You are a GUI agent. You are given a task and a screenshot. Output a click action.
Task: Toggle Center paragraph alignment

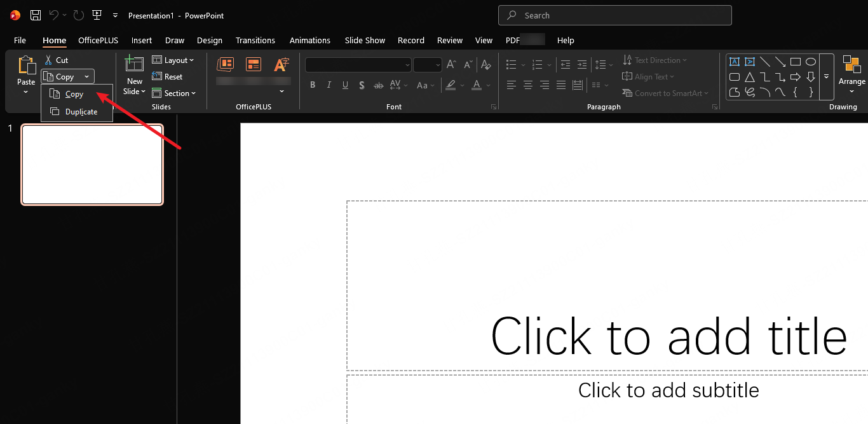(x=528, y=85)
